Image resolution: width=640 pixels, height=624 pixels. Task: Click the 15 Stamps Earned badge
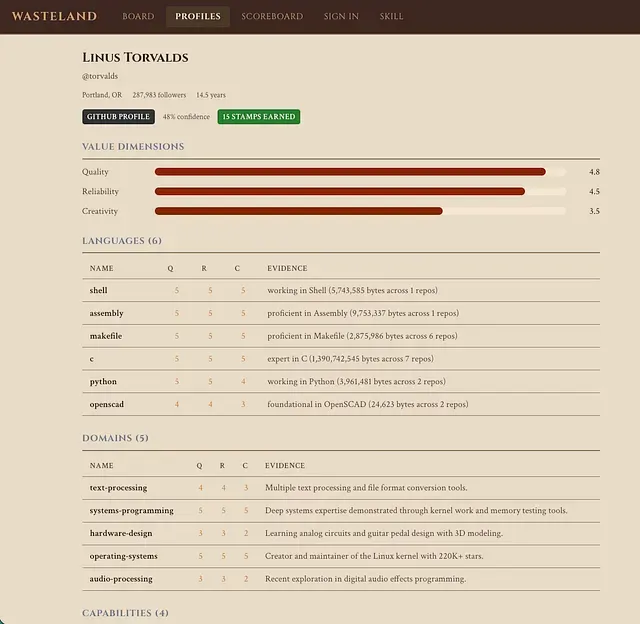258,117
